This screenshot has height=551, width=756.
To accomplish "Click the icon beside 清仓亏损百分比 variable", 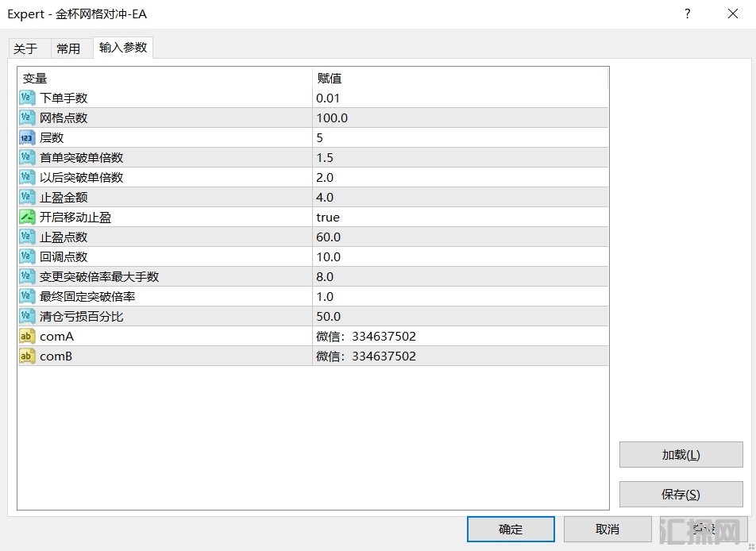I will point(27,316).
